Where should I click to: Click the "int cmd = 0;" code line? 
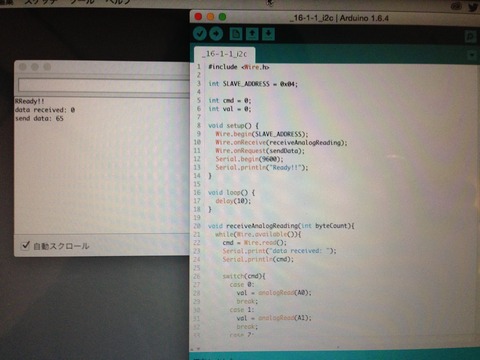[x=230, y=100]
